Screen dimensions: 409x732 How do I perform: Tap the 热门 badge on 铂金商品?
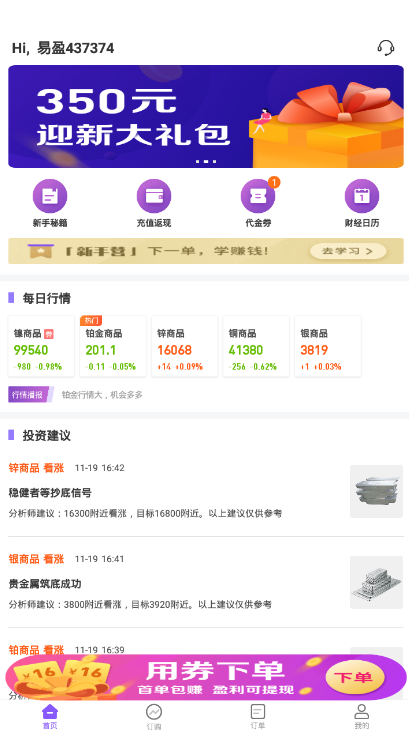click(91, 321)
